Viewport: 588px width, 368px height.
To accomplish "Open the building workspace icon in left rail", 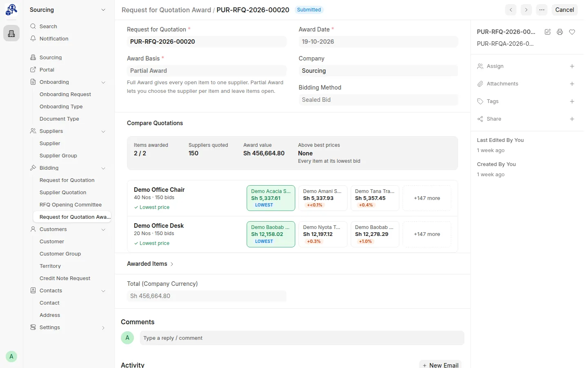I will pyautogui.click(x=11, y=34).
